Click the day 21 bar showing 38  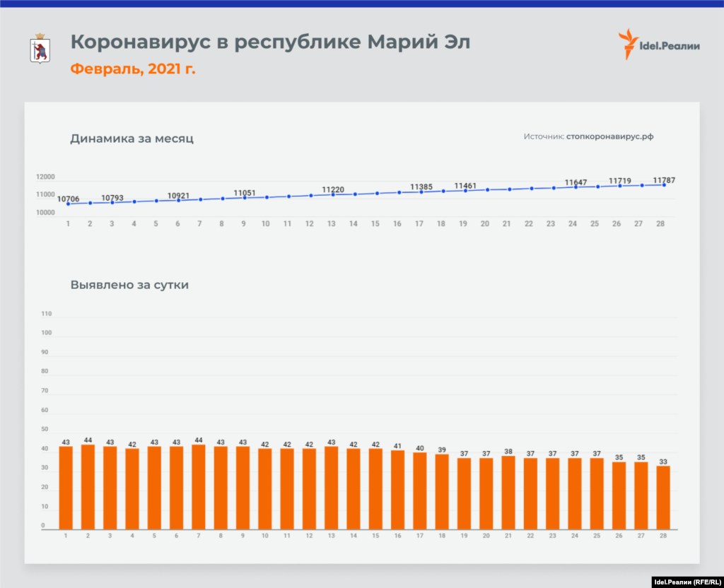[x=508, y=493]
